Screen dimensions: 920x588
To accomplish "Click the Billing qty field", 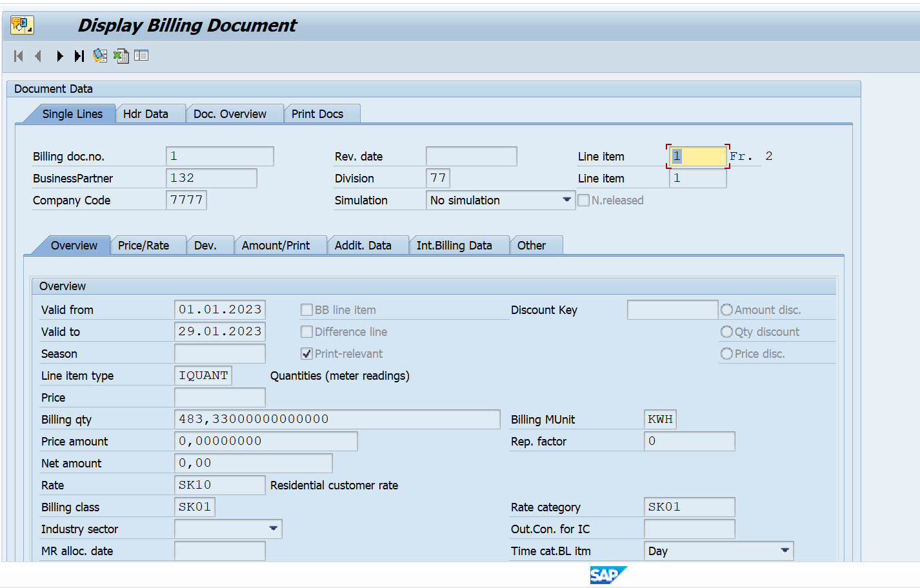I will pyautogui.click(x=337, y=420).
